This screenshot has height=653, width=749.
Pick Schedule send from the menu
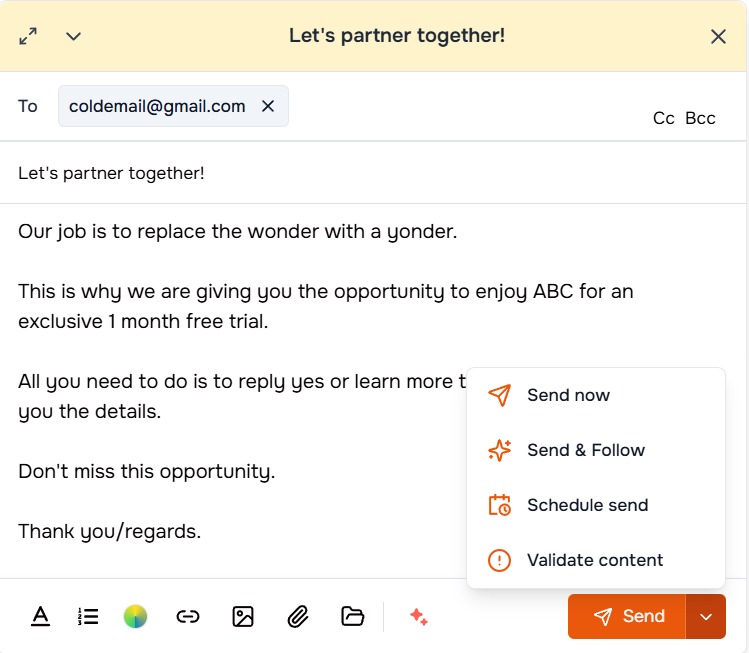pos(587,505)
